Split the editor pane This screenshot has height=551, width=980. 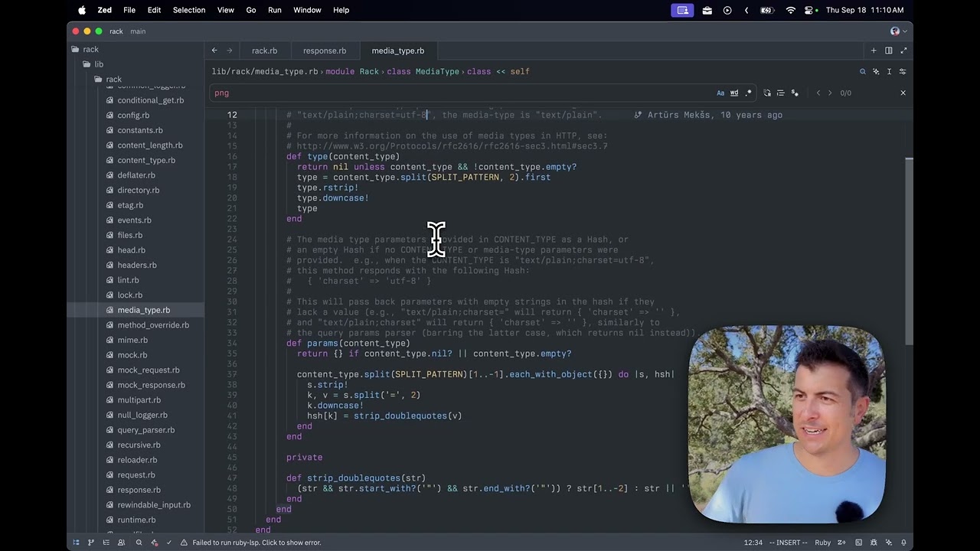[x=888, y=51]
